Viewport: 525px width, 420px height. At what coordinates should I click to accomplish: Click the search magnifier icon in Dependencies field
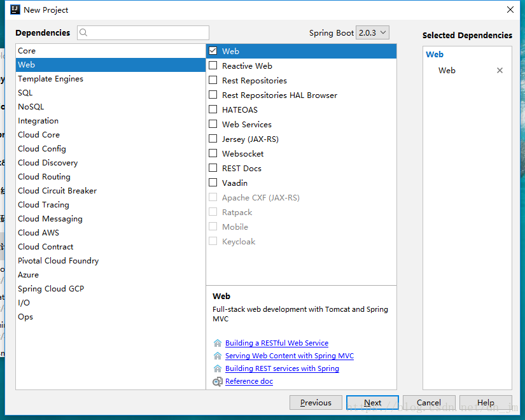(84, 32)
